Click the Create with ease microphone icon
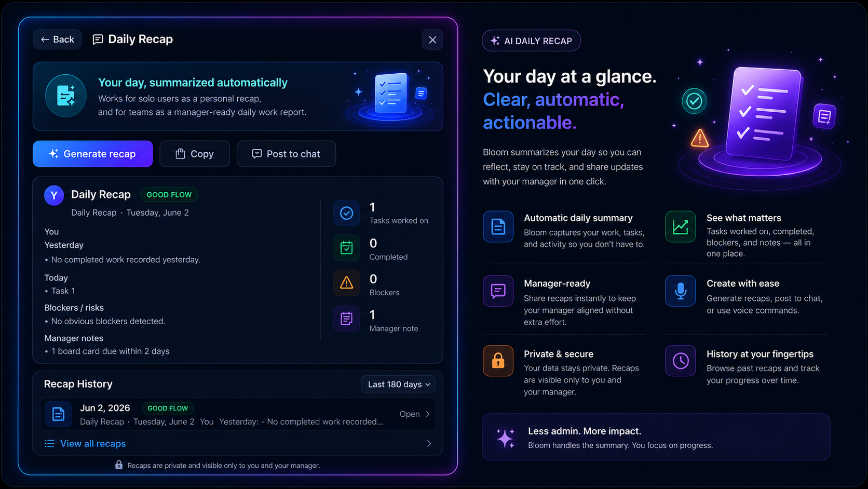The width and height of the screenshot is (868, 489). tap(681, 291)
